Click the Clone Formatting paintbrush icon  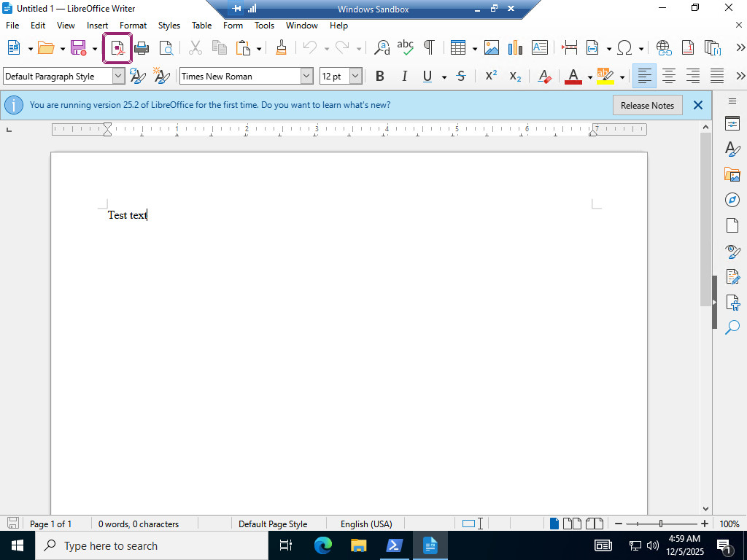tap(282, 48)
